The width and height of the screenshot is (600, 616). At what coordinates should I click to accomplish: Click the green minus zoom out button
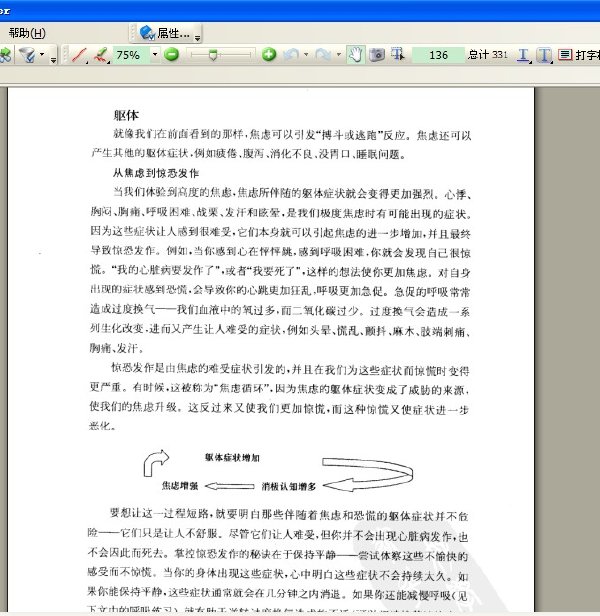tap(171, 55)
